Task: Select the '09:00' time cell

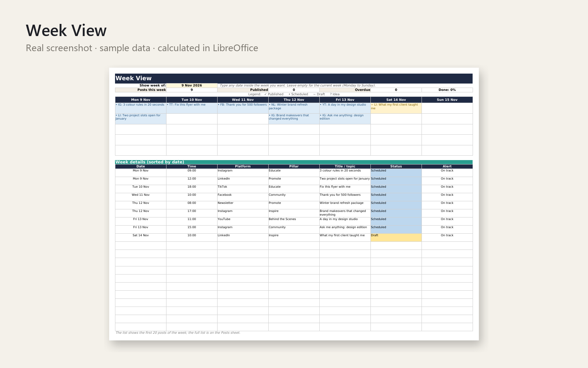Action: point(192,173)
